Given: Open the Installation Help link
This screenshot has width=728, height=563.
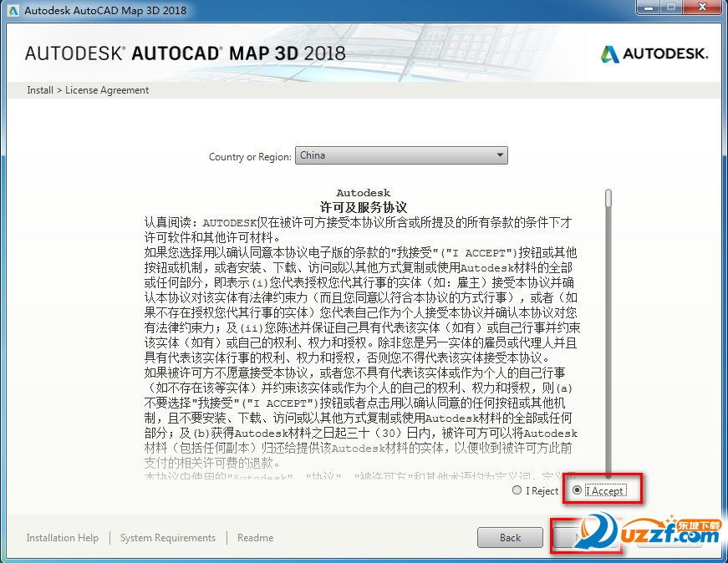Looking at the screenshot, I should point(62,537).
